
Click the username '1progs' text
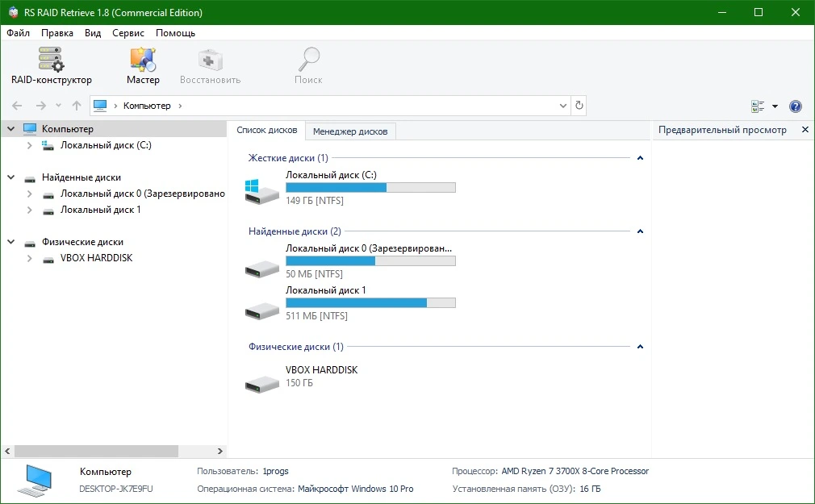coord(275,471)
